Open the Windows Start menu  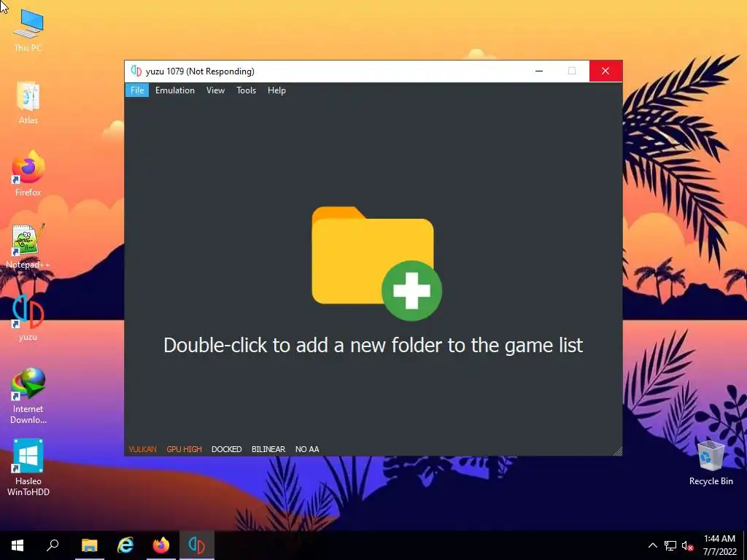pyautogui.click(x=18, y=545)
